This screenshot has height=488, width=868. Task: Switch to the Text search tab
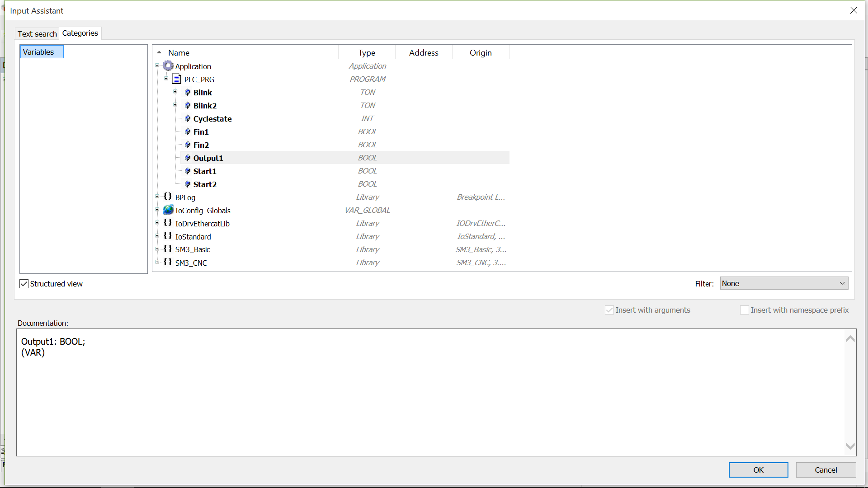pyautogui.click(x=37, y=34)
